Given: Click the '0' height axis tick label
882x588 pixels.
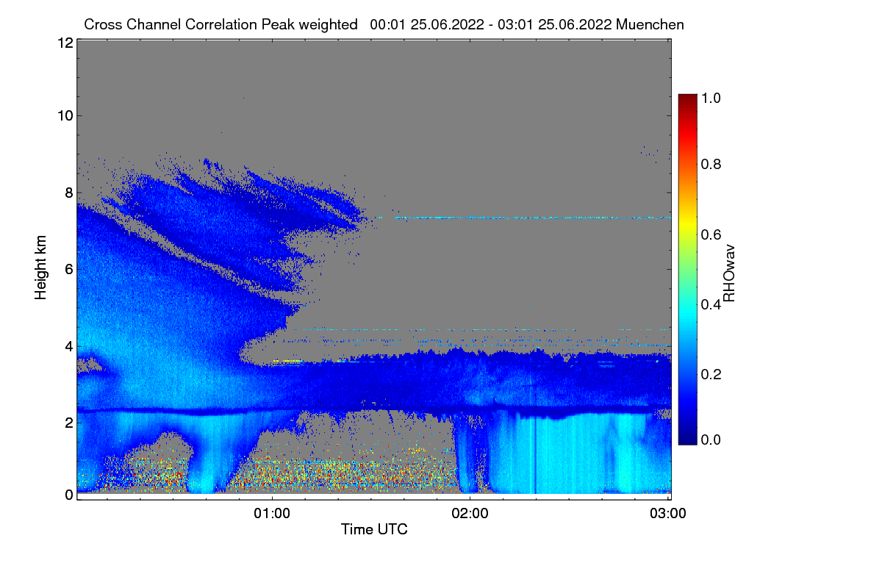Looking at the screenshot, I should click(68, 495).
